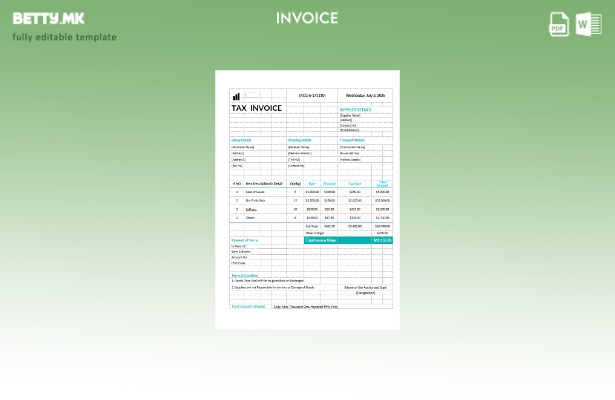Screen dimensions: 615x400
Task: Click the Shipping Details section header
Action: [x=300, y=140]
